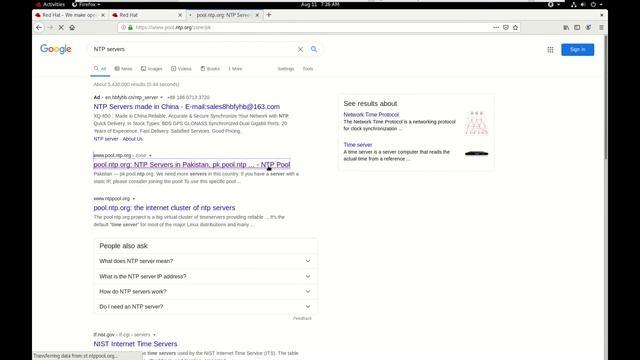Open 'NTP Servers in Pakistan' result
640x360 pixels.
[x=192, y=164]
